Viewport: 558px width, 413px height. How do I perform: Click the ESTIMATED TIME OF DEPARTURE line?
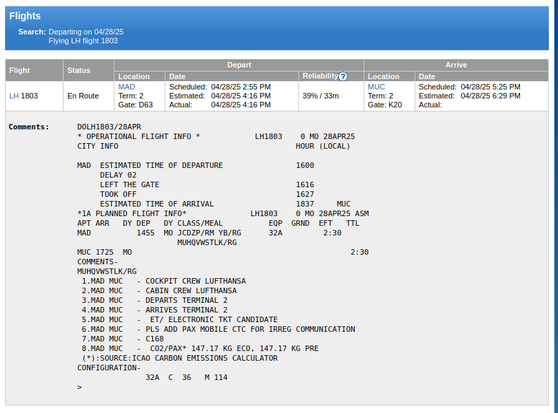195,165
